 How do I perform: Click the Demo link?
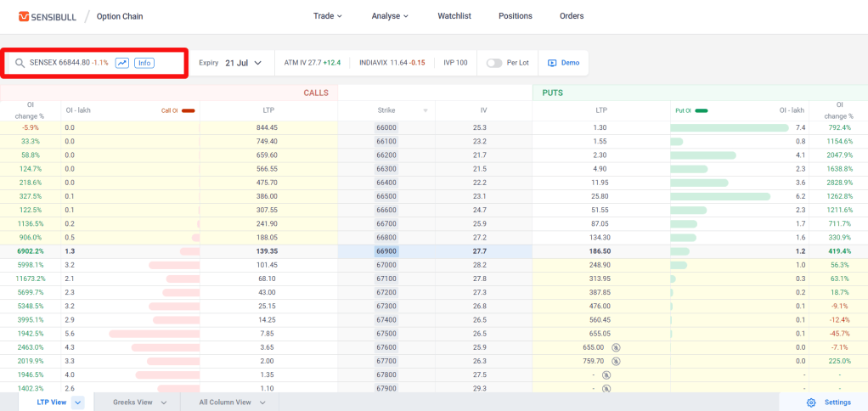[x=570, y=63]
